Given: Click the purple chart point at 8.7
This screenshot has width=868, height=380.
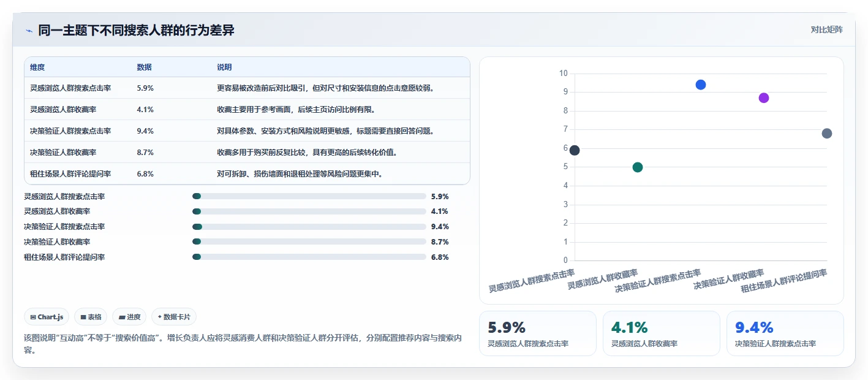Looking at the screenshot, I should click(x=764, y=98).
